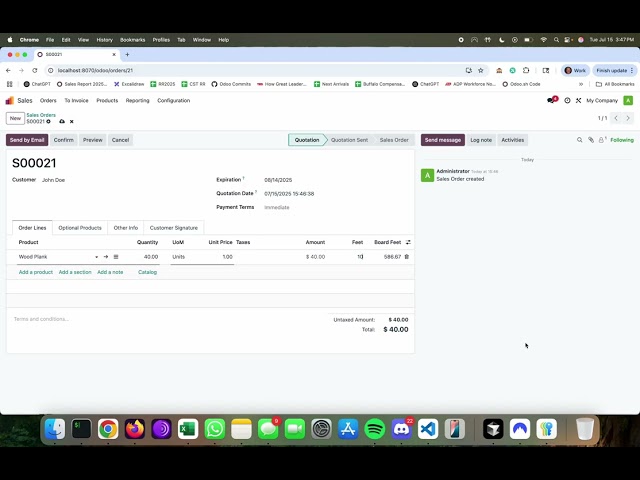Switch to the Optional Products tab
This screenshot has width=640, height=480.
click(x=80, y=228)
